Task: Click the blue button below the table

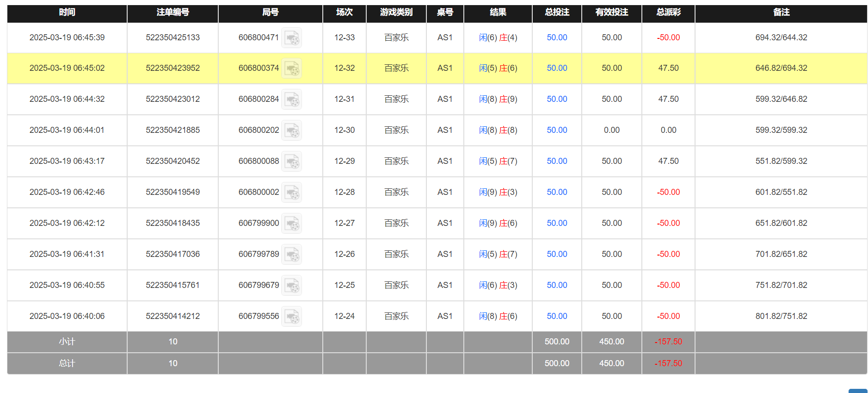Action: coord(858,391)
